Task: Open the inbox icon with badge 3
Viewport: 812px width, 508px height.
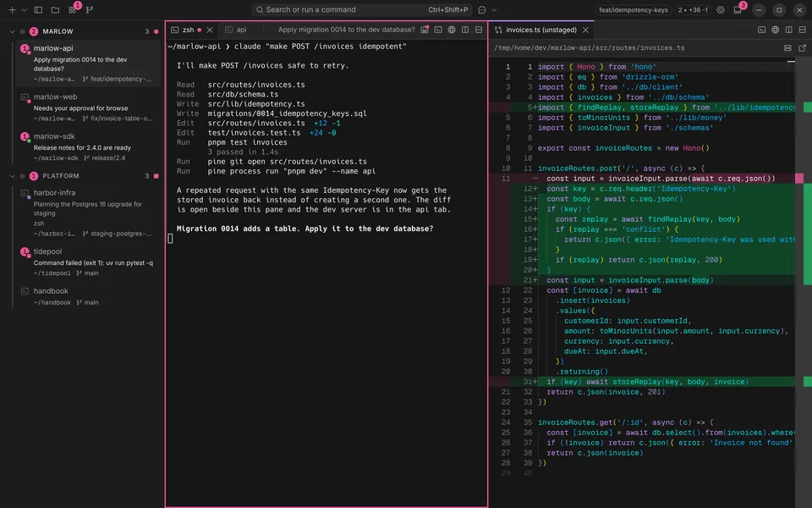Action: [738, 10]
